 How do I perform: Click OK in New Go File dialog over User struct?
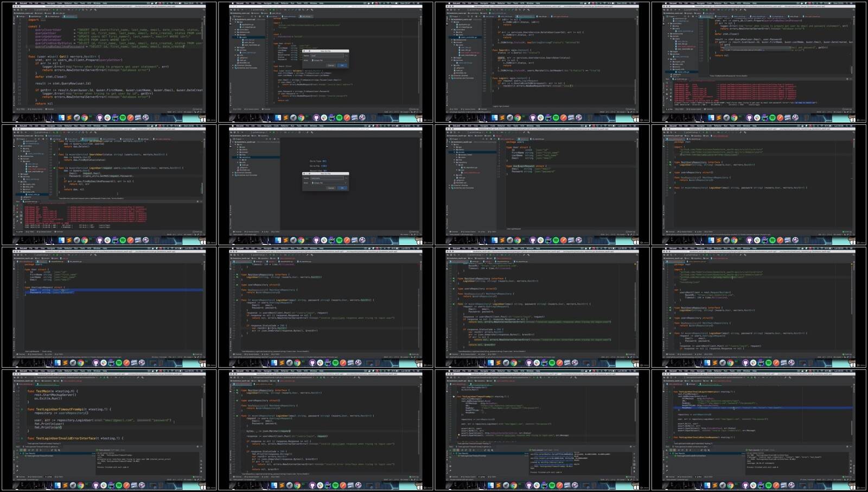342,65
